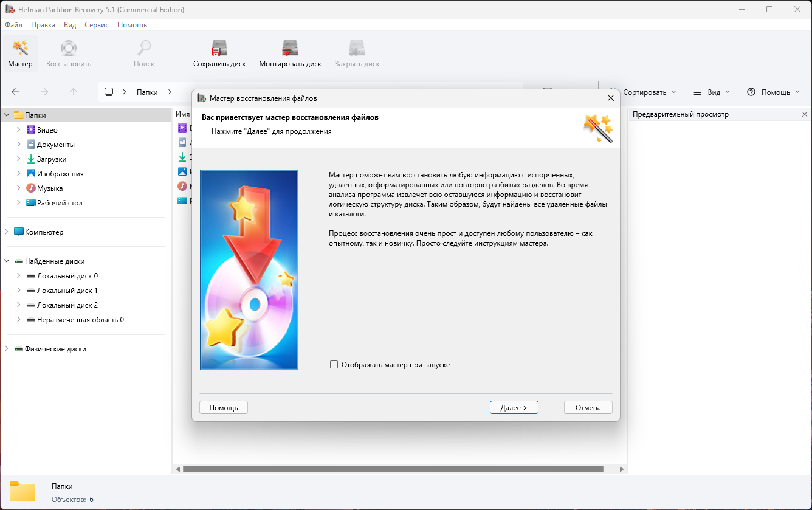Click Монтировать диск toolbar icon
The height and width of the screenshot is (510, 812).
click(x=291, y=48)
